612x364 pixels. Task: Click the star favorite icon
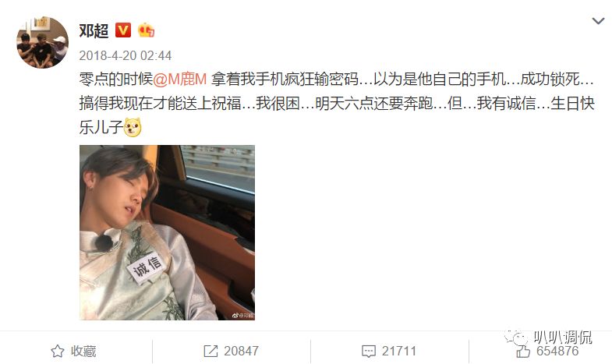click(58, 351)
